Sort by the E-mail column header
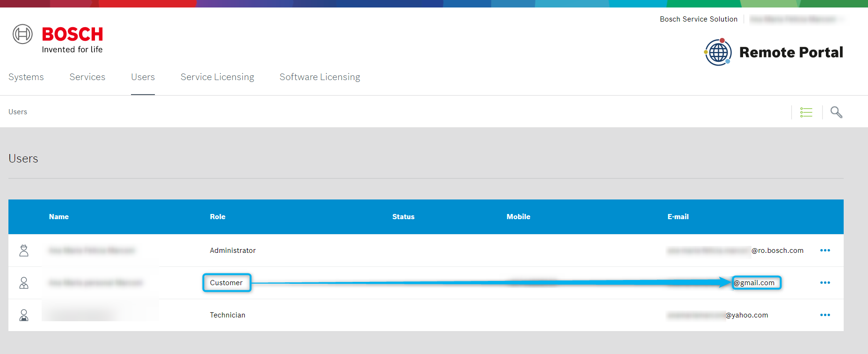Image resolution: width=868 pixels, height=354 pixels. (678, 217)
